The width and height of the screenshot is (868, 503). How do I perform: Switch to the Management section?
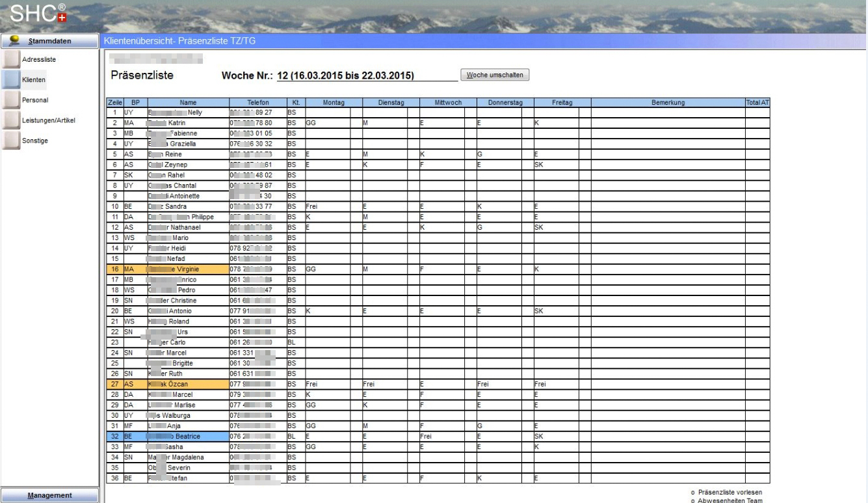50,495
